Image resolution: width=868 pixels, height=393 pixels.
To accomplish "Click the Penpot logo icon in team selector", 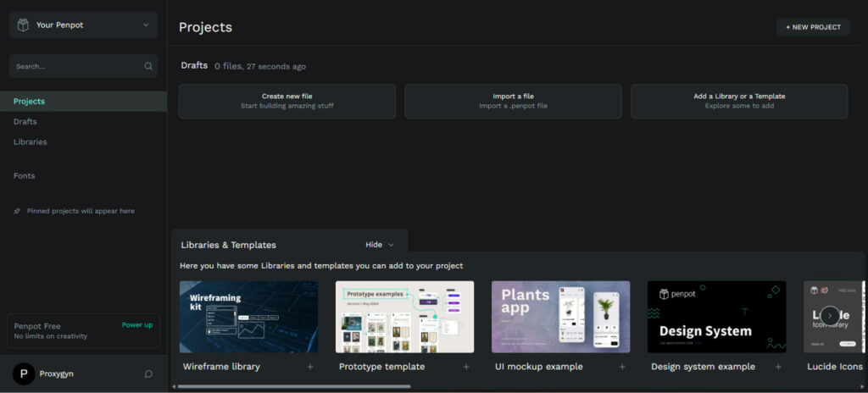I will coord(23,25).
